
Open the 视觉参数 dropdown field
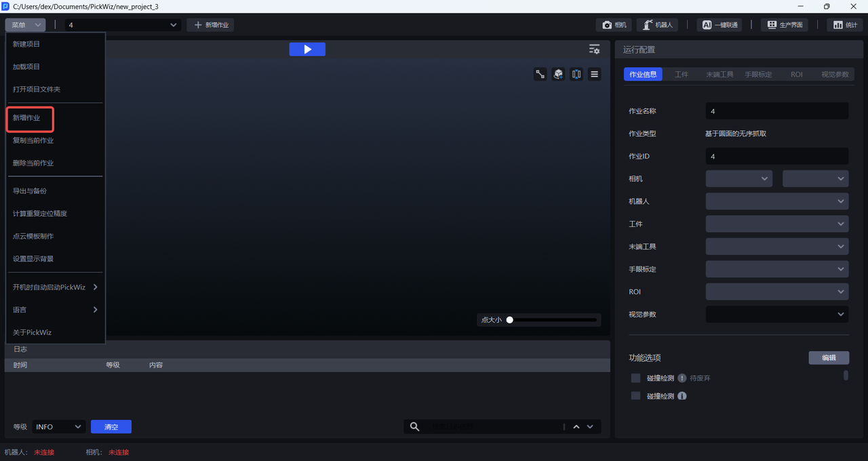coord(776,315)
